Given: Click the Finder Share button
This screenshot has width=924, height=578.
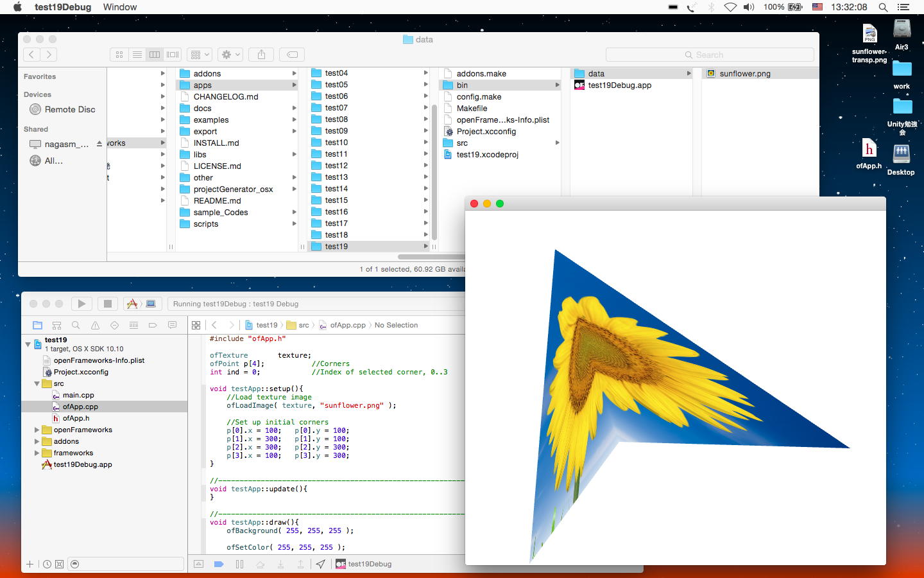Looking at the screenshot, I should (x=261, y=55).
